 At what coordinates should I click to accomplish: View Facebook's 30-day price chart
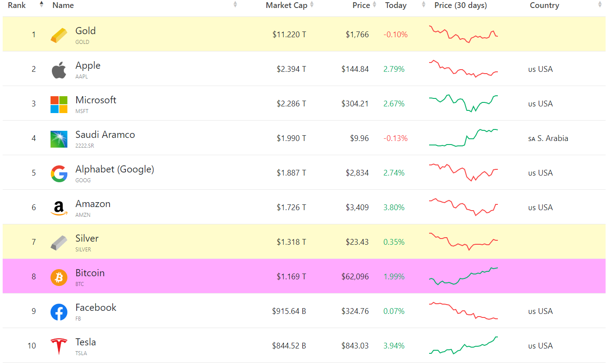pyautogui.click(x=463, y=311)
